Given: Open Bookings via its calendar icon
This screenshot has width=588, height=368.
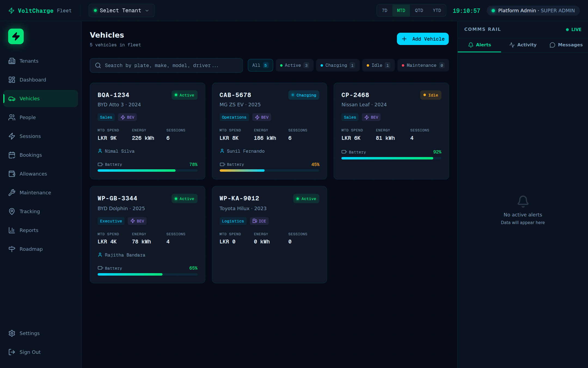Looking at the screenshot, I should pos(12,155).
